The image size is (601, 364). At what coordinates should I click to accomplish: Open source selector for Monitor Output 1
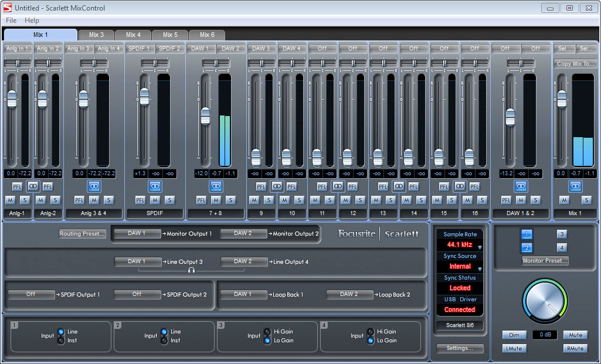click(137, 233)
